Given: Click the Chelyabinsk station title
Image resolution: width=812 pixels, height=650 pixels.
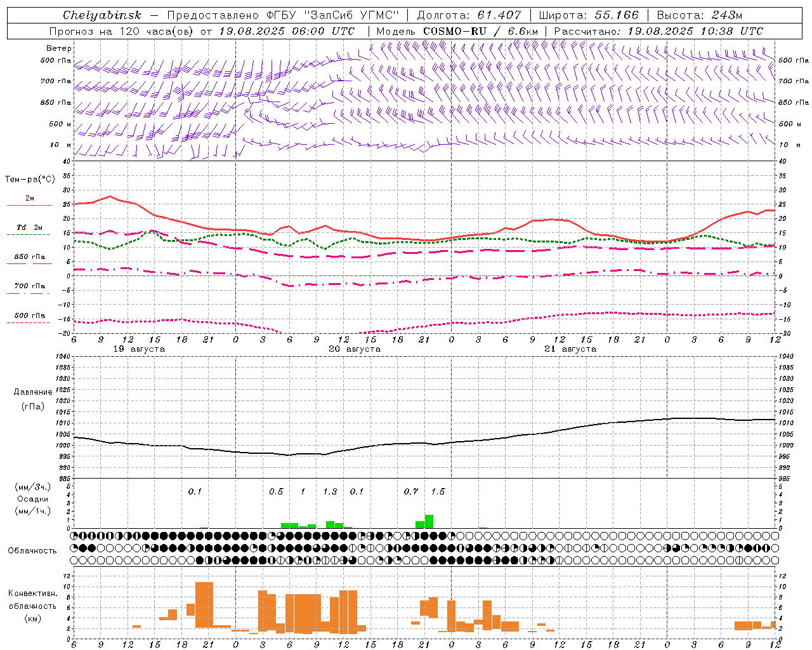Looking at the screenshot, I should point(102,15).
